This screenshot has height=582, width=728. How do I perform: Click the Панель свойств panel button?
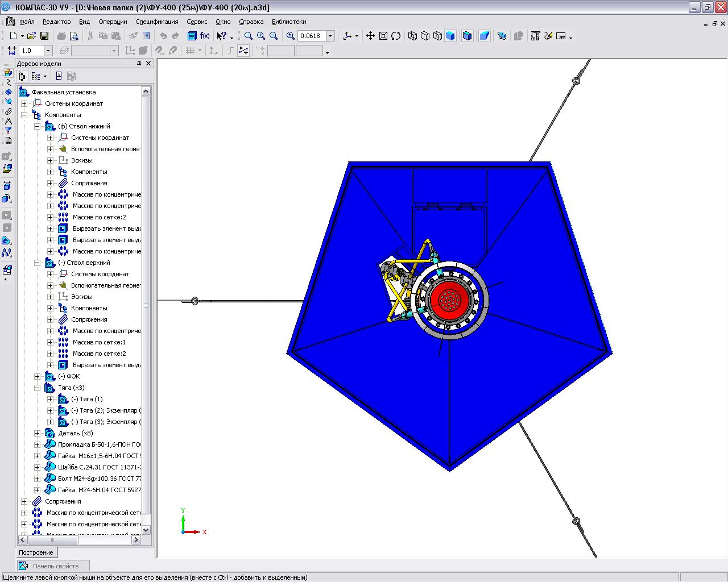(x=55, y=566)
